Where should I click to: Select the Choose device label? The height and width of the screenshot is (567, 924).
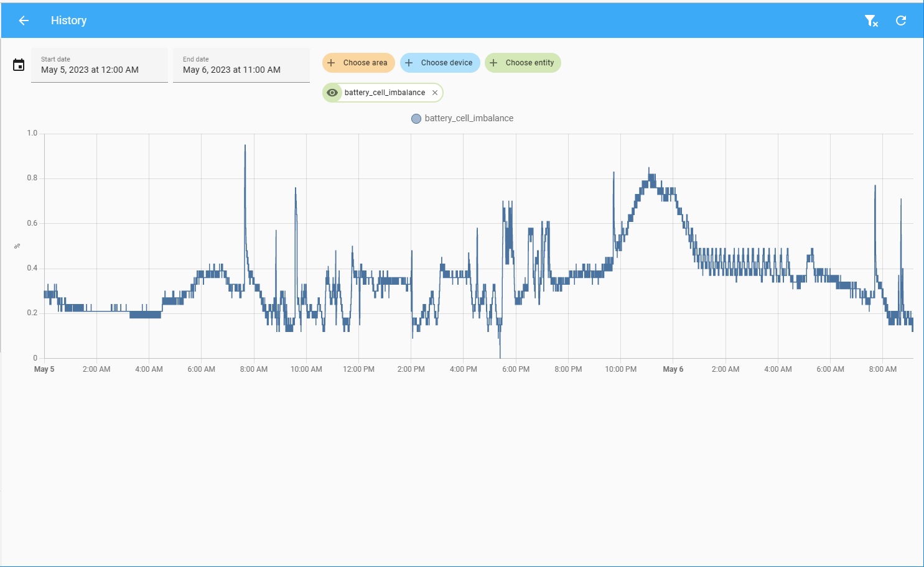click(446, 63)
